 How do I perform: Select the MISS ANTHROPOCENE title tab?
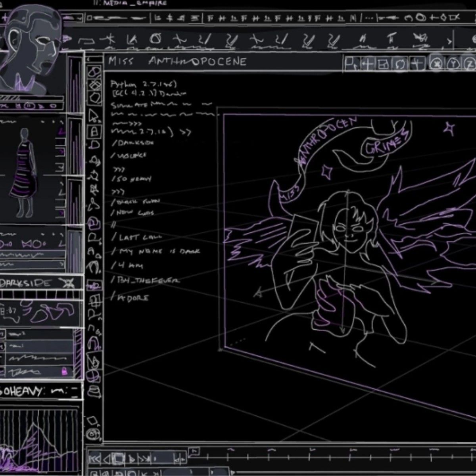[177, 61]
